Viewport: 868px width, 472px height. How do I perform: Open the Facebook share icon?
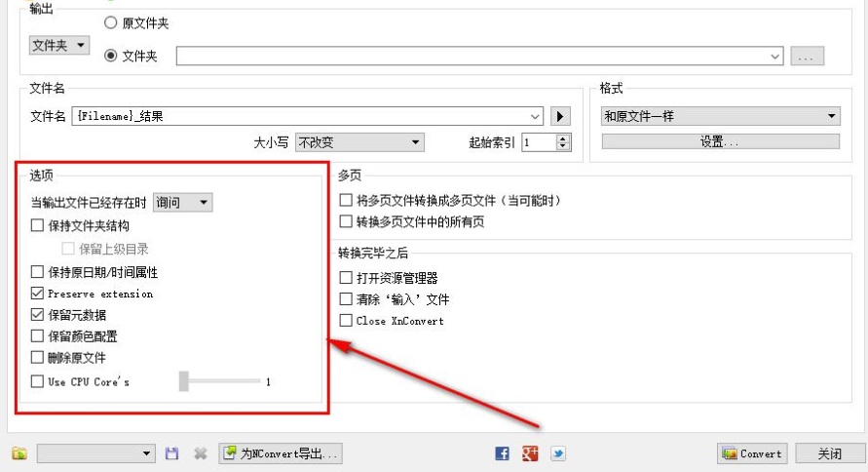pos(502,453)
